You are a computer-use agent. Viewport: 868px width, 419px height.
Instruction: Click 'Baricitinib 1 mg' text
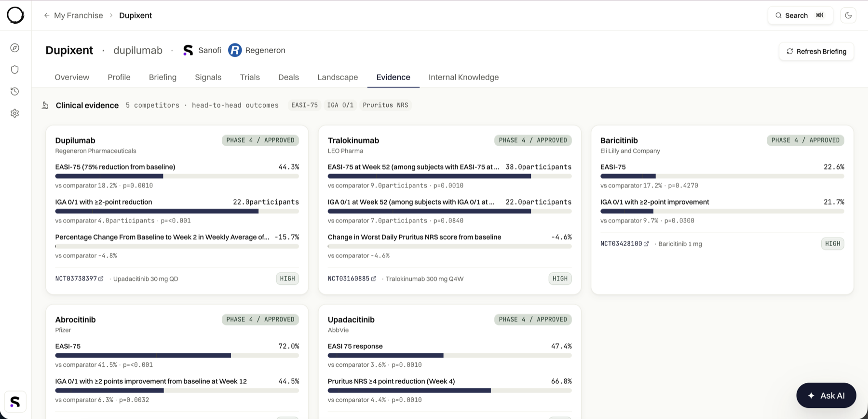680,244
